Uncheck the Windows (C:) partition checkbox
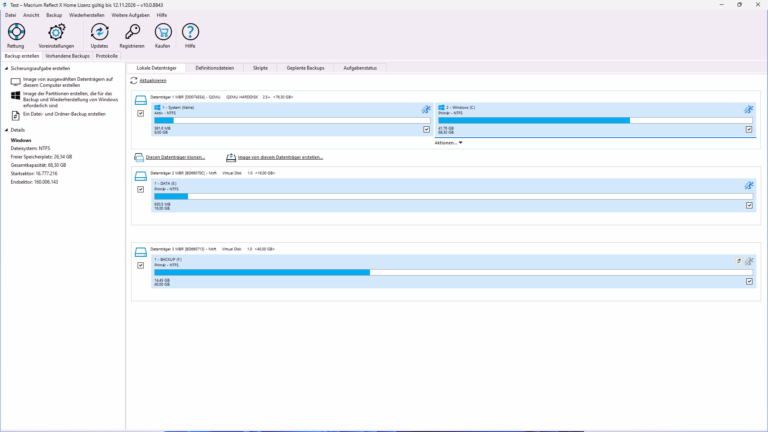768x432 pixels. click(749, 129)
